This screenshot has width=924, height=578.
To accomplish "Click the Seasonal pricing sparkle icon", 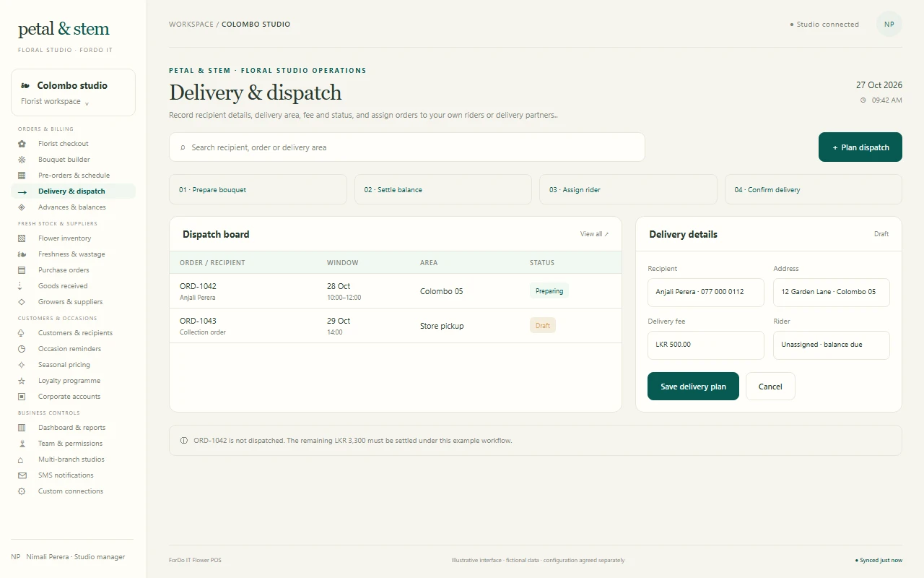I will tap(22, 365).
